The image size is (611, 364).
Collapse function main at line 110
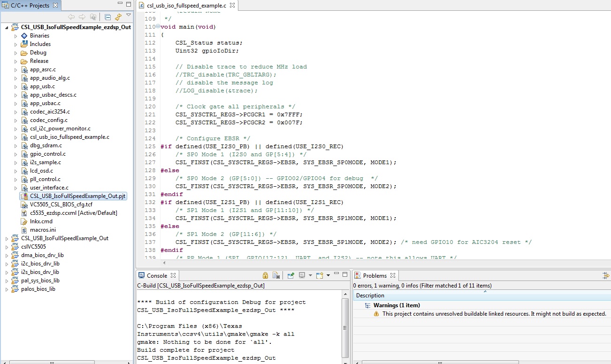(x=158, y=27)
